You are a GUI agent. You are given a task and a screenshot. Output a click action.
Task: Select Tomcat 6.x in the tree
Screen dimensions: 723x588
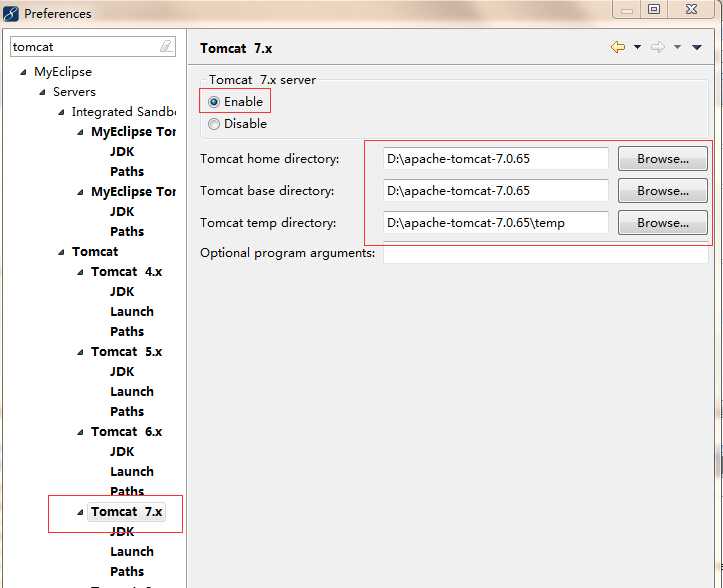126,432
